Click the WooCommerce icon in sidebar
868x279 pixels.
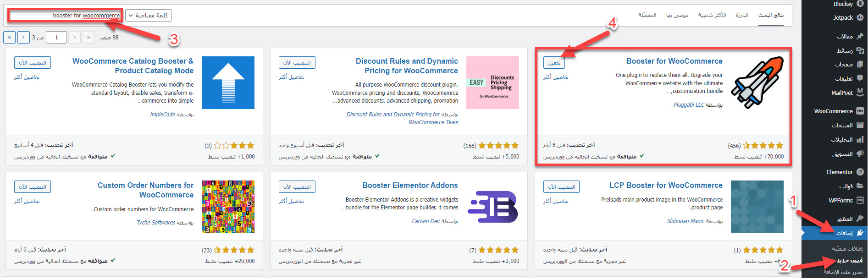point(860,111)
